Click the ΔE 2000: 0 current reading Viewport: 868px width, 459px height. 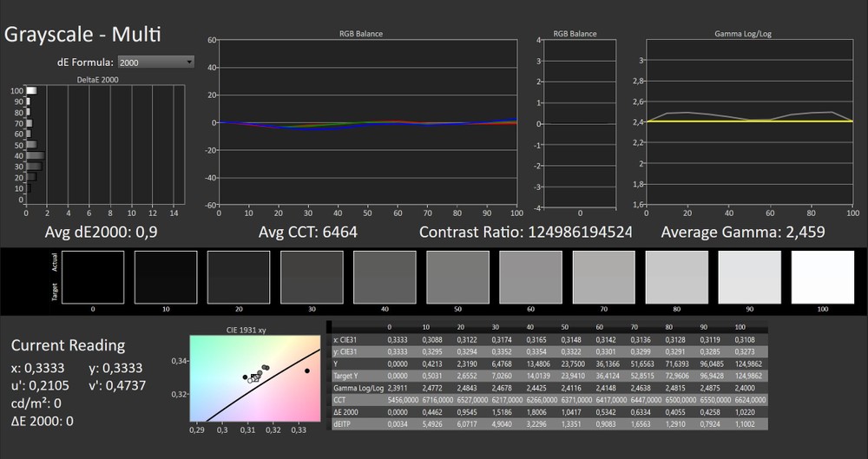[x=42, y=421]
